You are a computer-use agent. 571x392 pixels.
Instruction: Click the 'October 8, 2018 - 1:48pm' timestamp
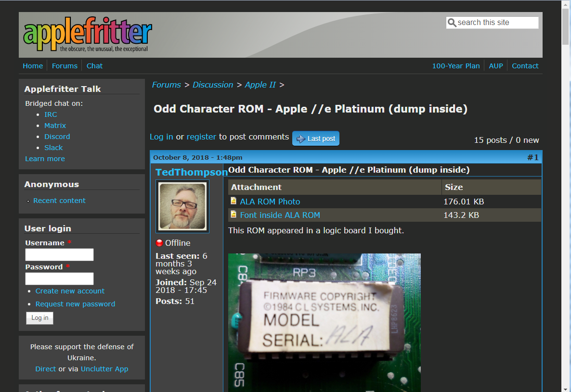[198, 157]
